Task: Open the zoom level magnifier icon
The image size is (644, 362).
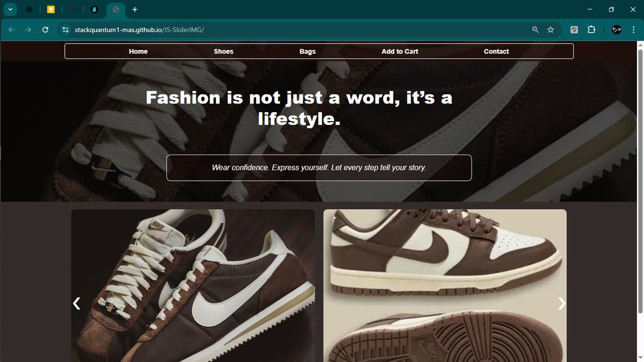Action: click(x=535, y=30)
